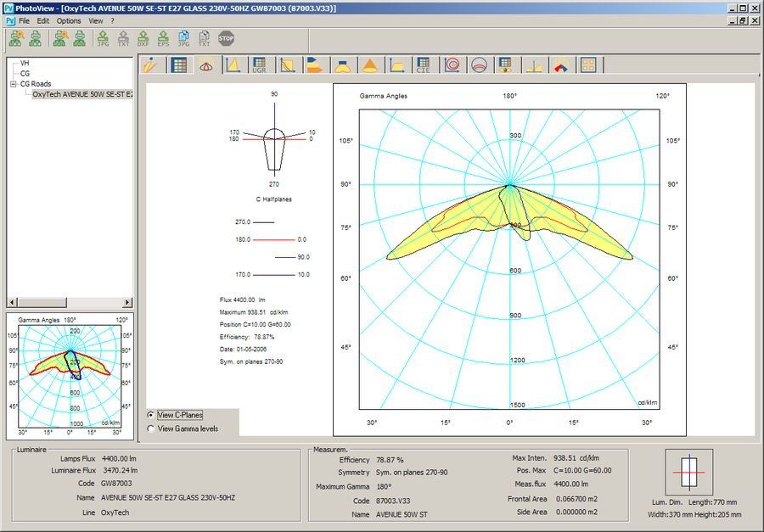Open the Edit menu
764x532 pixels.
(42, 20)
